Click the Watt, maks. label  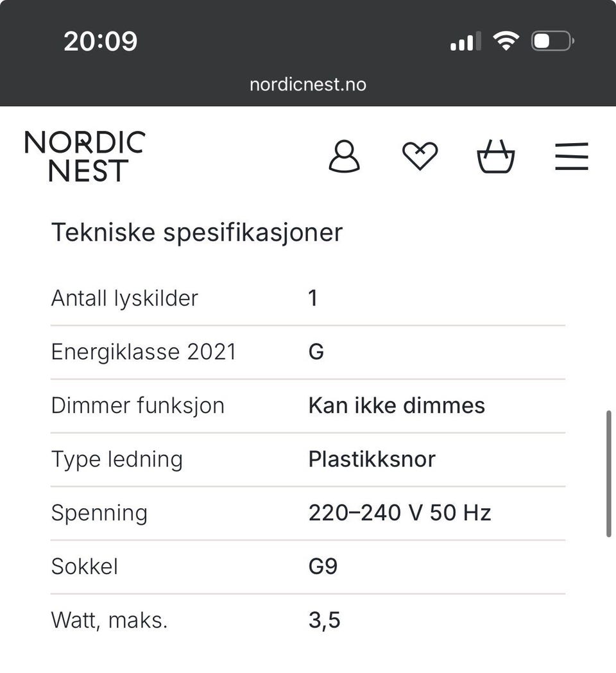point(109,620)
